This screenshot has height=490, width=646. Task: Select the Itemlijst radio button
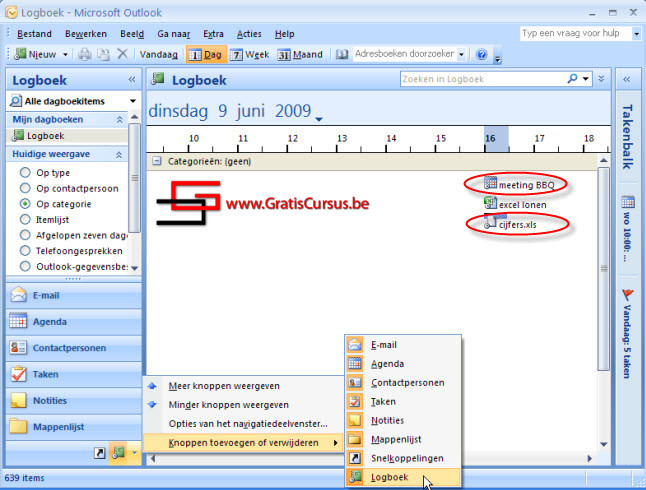(x=25, y=219)
